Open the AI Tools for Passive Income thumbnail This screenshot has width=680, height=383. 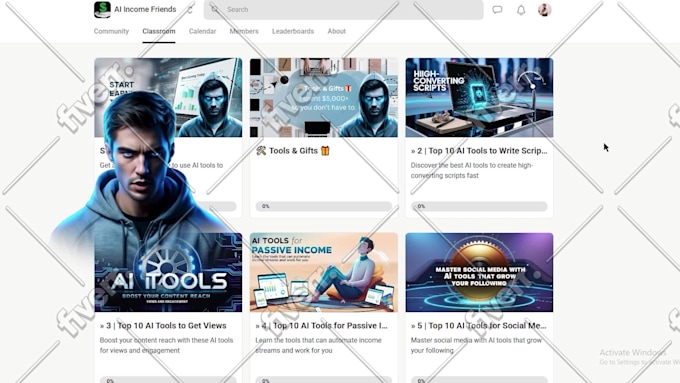point(324,272)
